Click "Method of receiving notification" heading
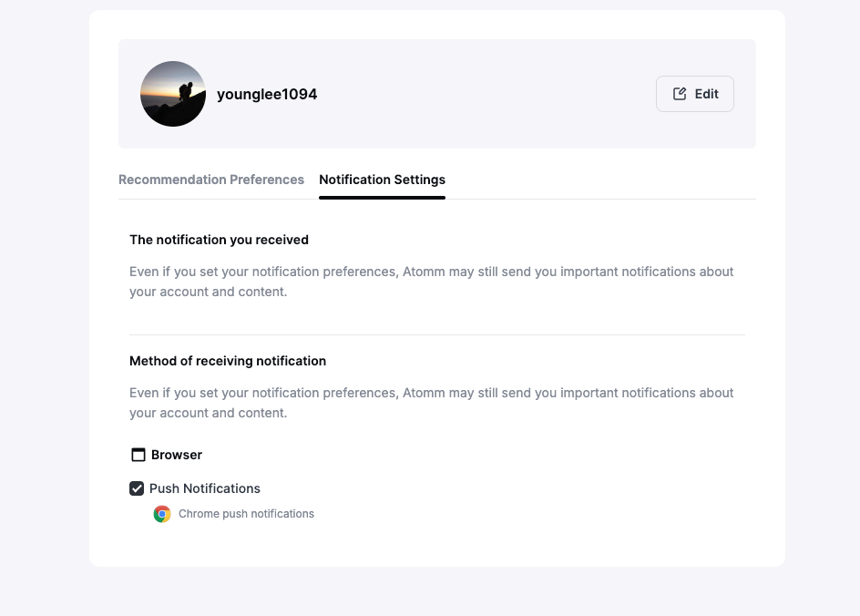This screenshot has width=860, height=616. 228,361
